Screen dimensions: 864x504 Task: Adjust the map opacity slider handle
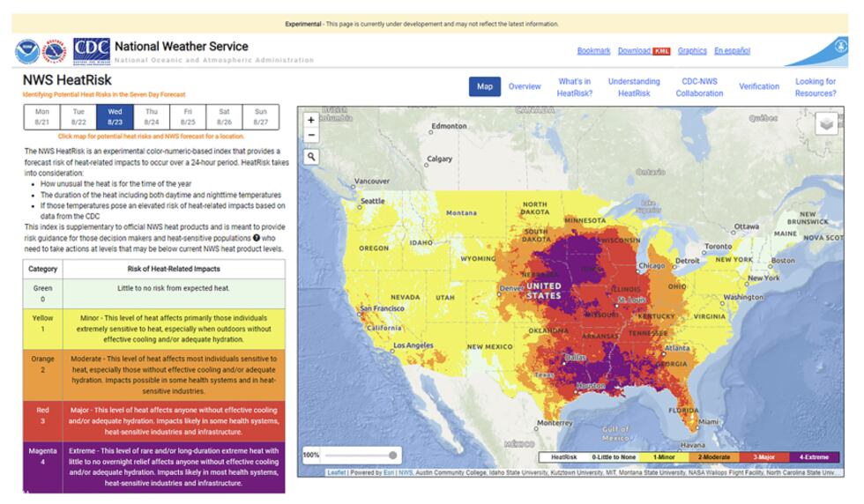[x=393, y=455]
